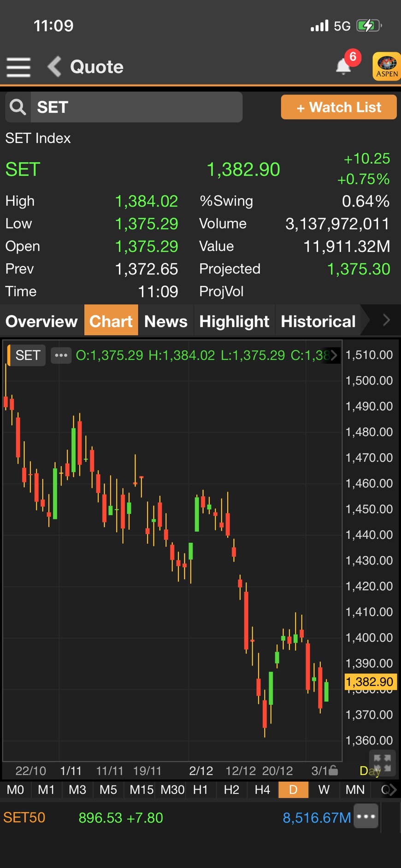
Task: Select the M15 timeframe
Action: 141,790
